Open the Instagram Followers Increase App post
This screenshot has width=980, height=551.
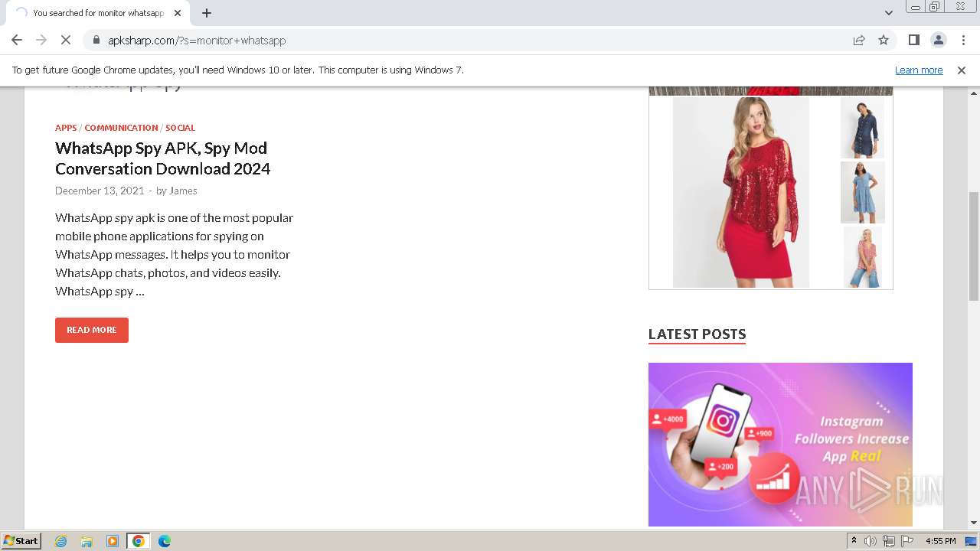(x=780, y=445)
